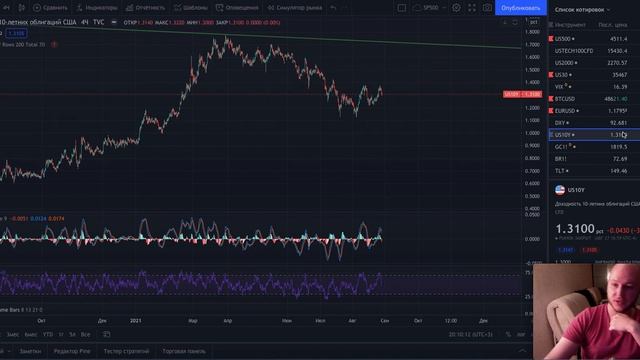This screenshot has width=640, height=360.
Task: Click the red flag beside US30
Action: tap(551, 75)
